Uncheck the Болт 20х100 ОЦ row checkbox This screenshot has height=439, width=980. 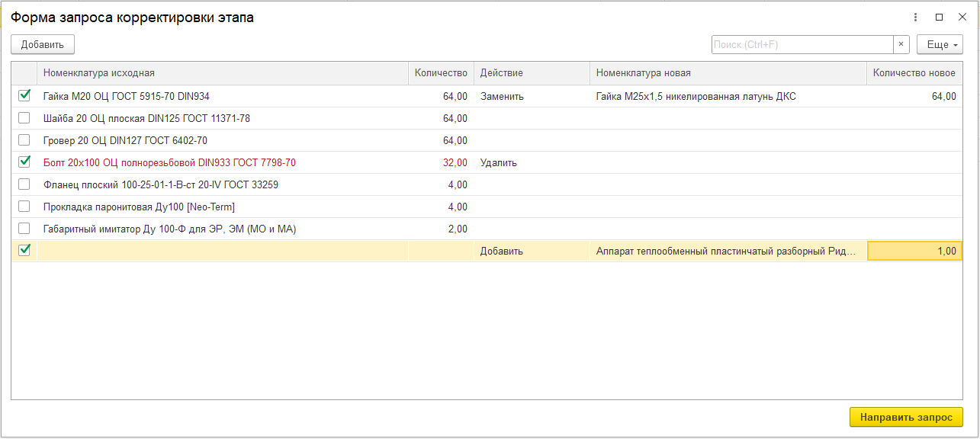click(24, 162)
